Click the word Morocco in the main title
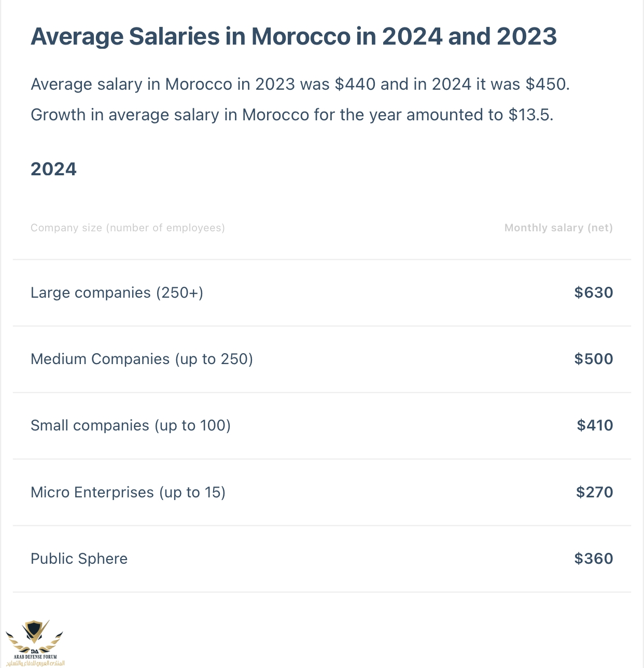 click(301, 37)
